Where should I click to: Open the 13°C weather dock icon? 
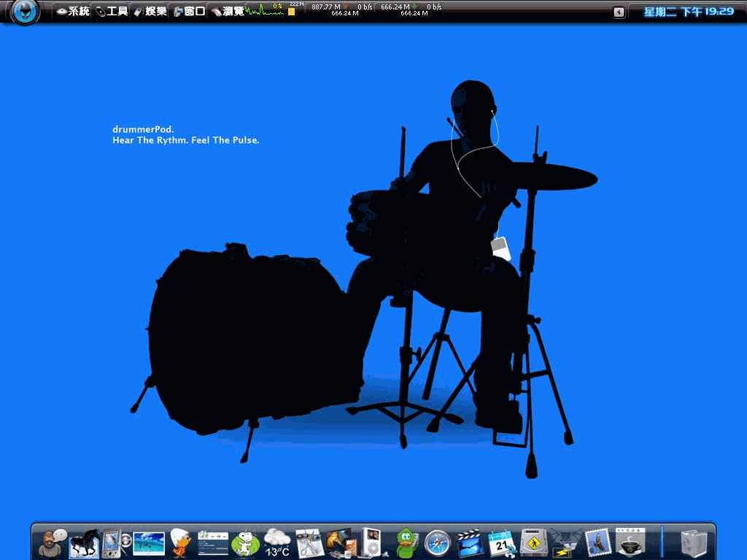pos(277,542)
